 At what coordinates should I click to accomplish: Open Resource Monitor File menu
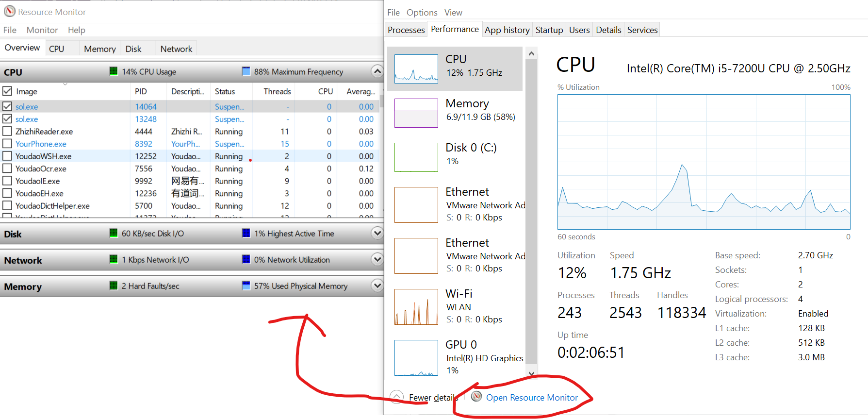10,30
